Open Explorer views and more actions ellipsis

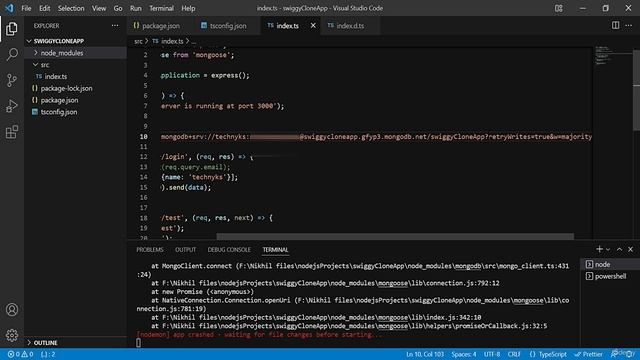(115, 26)
